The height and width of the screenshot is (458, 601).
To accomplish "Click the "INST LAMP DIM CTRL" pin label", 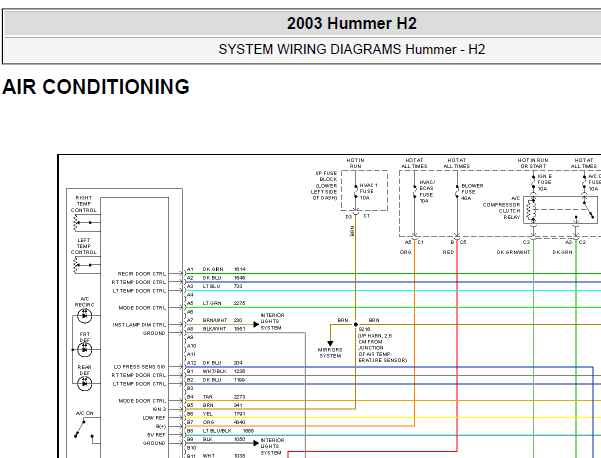I will point(139,325).
